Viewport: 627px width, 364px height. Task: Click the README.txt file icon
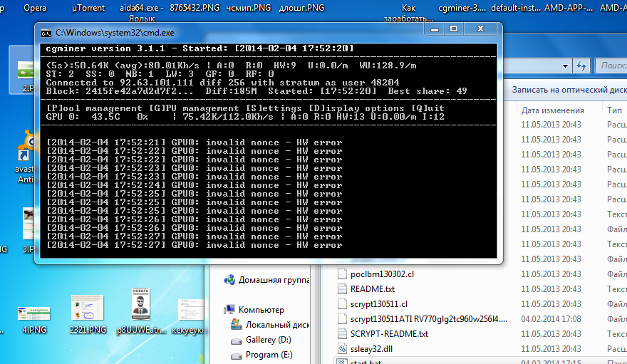pos(342,289)
